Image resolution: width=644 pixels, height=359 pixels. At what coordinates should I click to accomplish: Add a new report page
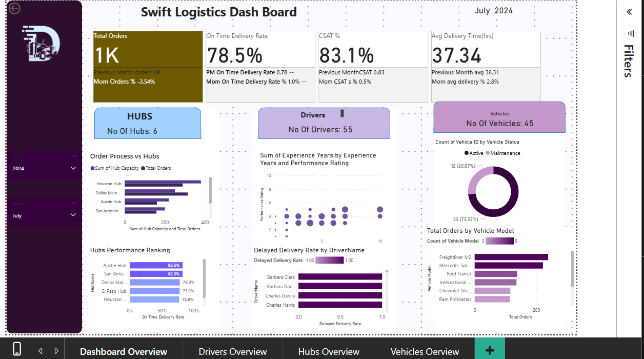490,350
